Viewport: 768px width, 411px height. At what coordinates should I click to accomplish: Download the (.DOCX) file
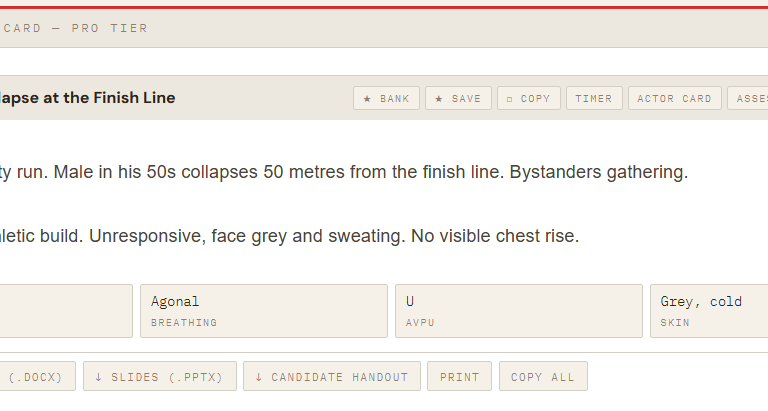[36, 376]
